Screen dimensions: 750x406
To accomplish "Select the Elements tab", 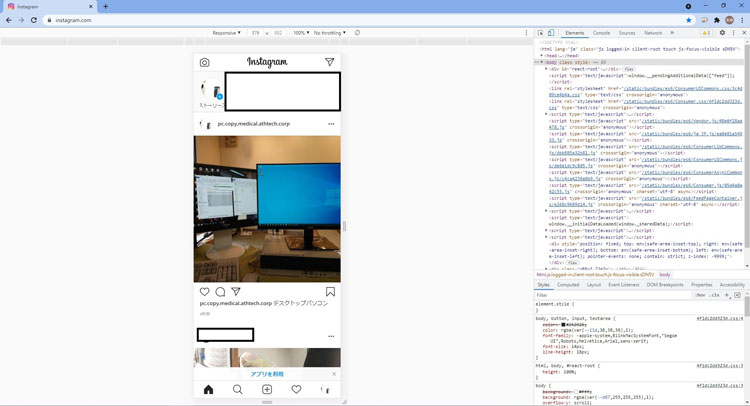I will point(574,33).
